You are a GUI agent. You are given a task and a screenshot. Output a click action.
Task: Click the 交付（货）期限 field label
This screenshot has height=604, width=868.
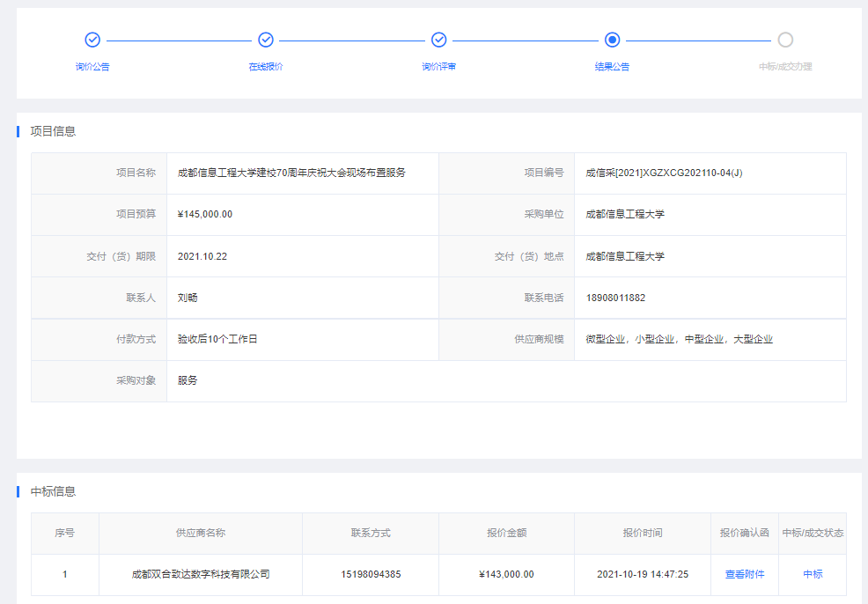(121, 256)
